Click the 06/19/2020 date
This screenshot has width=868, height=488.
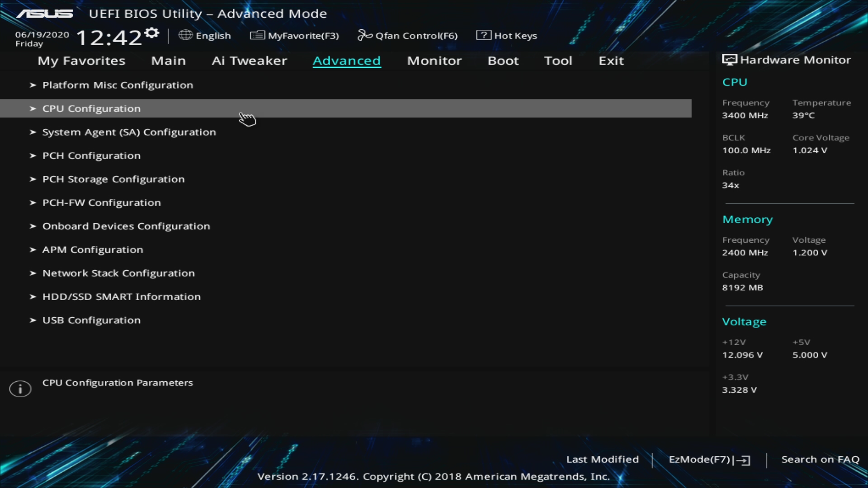pos(42,35)
